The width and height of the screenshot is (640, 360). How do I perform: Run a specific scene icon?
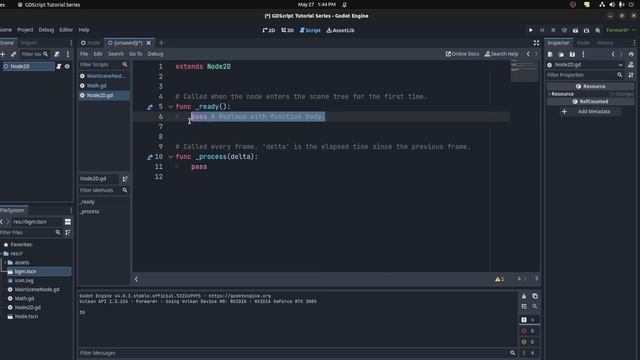click(x=587, y=30)
